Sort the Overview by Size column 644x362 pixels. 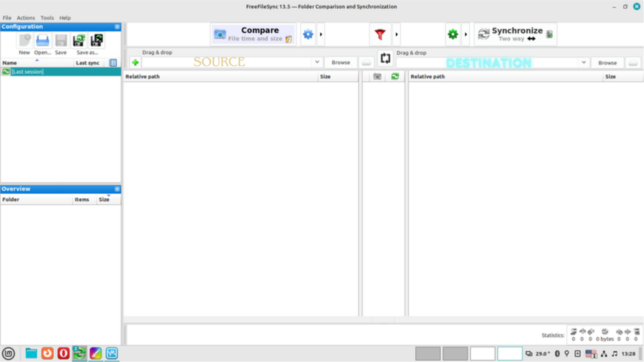coord(109,200)
